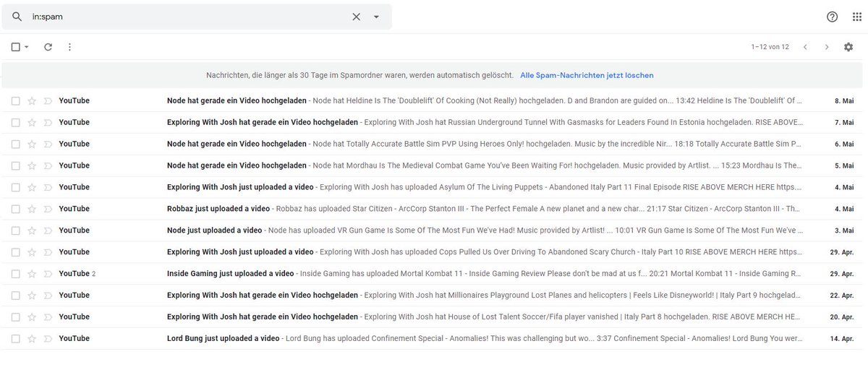Viewport: 868px width, 388px height.
Task: Star the House of Lost Talent email
Action: pos(32,317)
